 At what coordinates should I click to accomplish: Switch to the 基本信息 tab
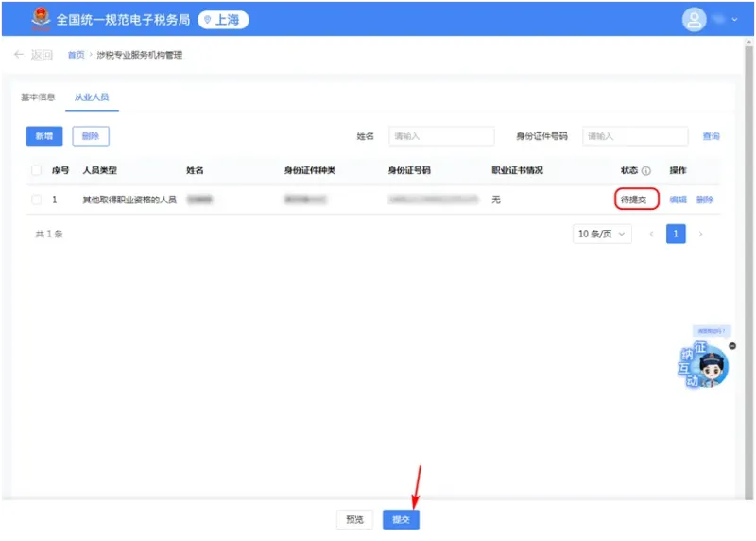pyautogui.click(x=38, y=97)
